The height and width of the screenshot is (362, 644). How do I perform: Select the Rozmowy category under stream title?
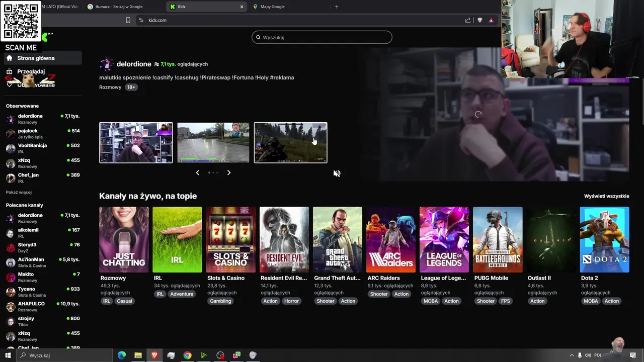(110, 87)
